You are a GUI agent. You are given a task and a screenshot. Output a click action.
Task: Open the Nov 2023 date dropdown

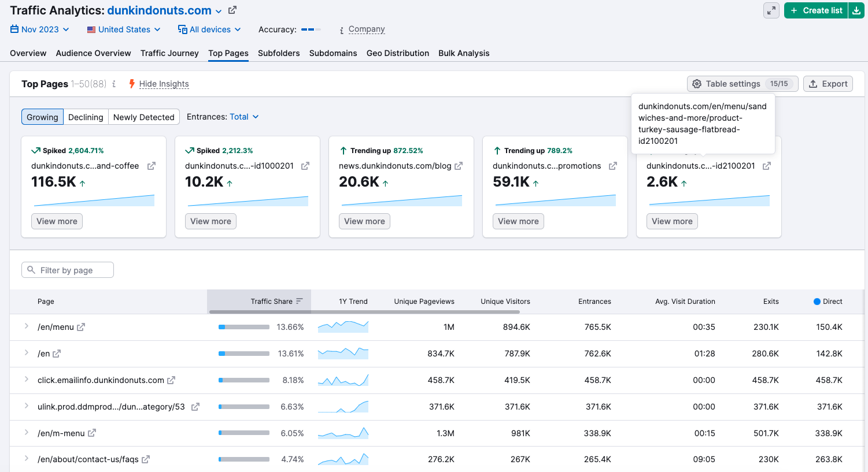tap(40, 29)
